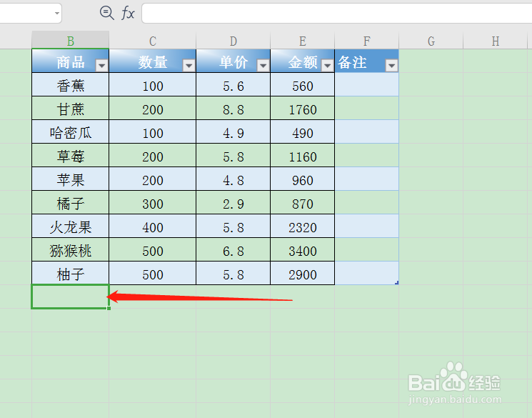Select the cell containing 苹果

(x=70, y=179)
